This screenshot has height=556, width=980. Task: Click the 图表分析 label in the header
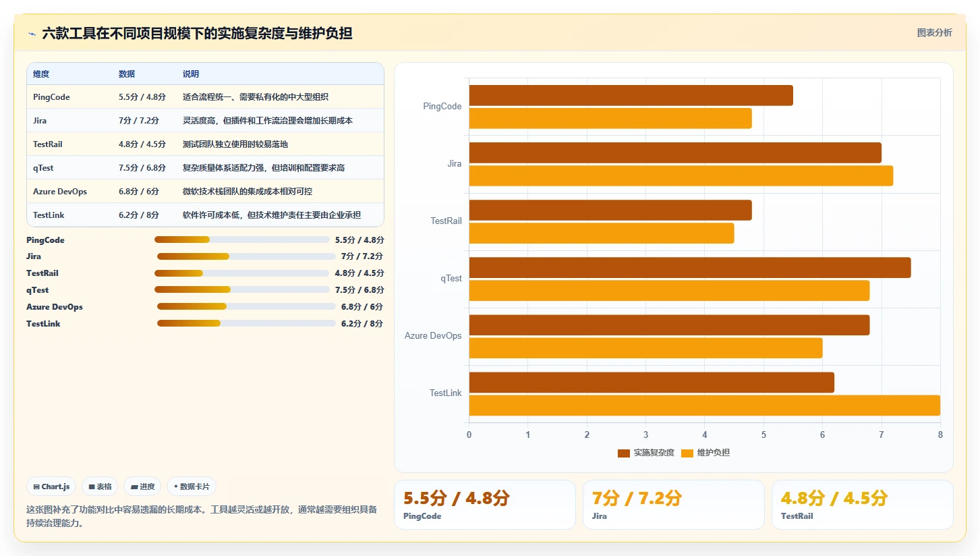(x=934, y=32)
